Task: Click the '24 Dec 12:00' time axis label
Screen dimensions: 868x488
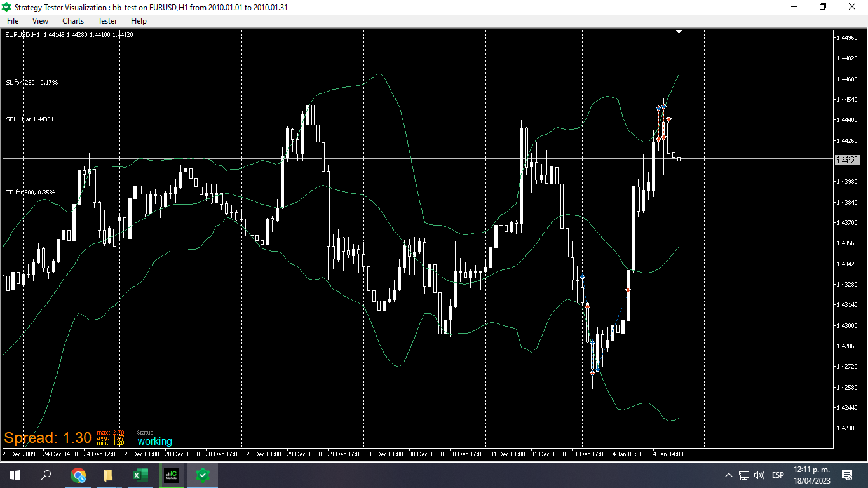Action: 101,454
